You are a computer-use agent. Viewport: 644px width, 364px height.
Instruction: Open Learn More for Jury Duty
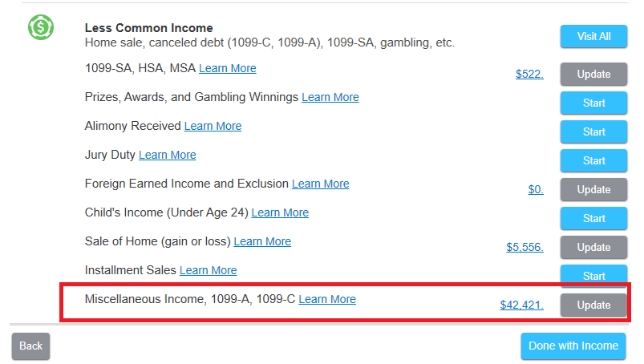[x=168, y=155]
